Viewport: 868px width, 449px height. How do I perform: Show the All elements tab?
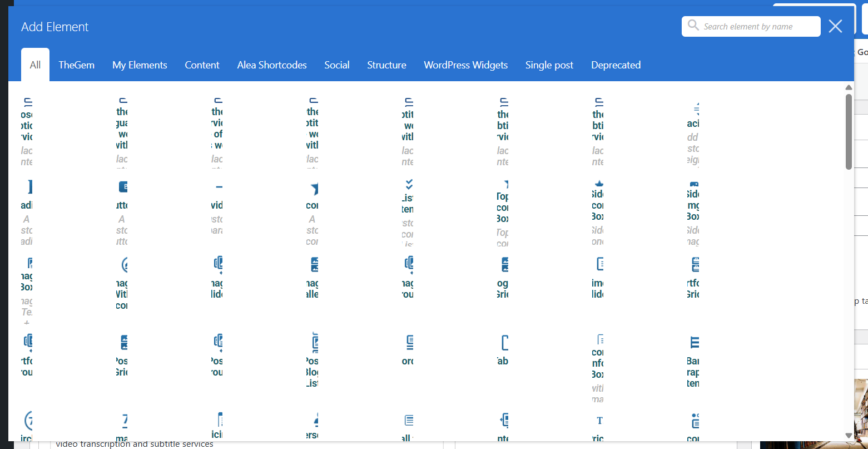35,65
